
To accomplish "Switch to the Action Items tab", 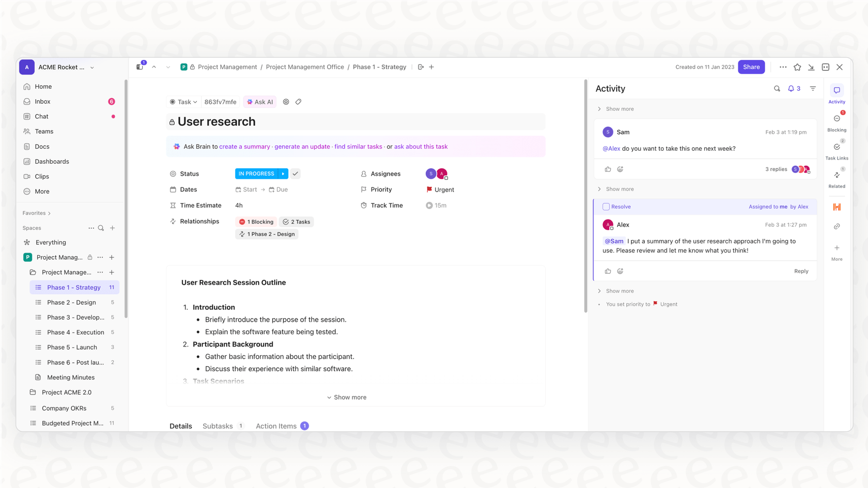I will point(276,426).
